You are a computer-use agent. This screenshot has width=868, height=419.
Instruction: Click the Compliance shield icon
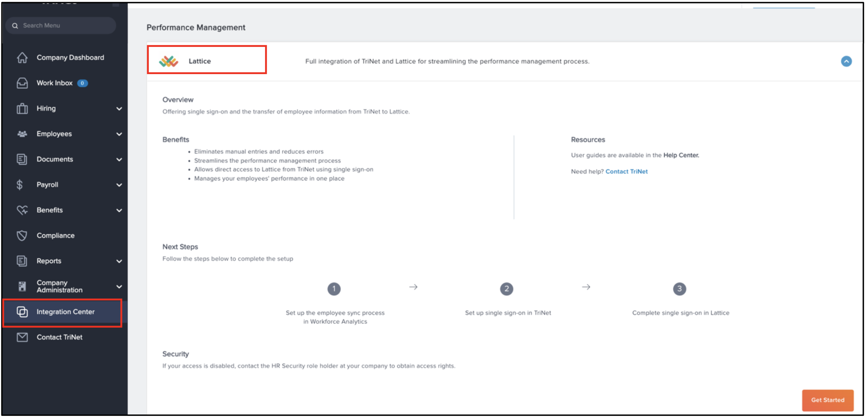22,236
